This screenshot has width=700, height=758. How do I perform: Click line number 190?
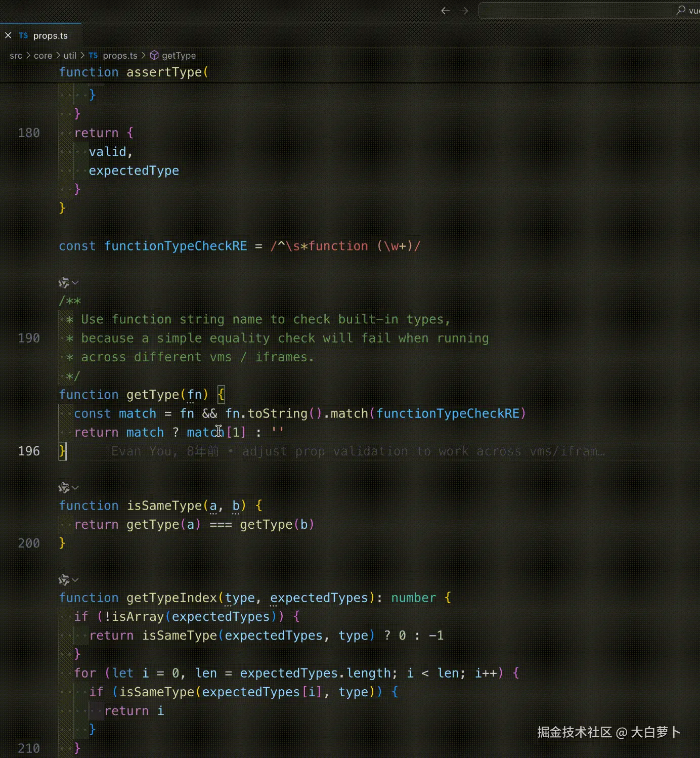29,338
